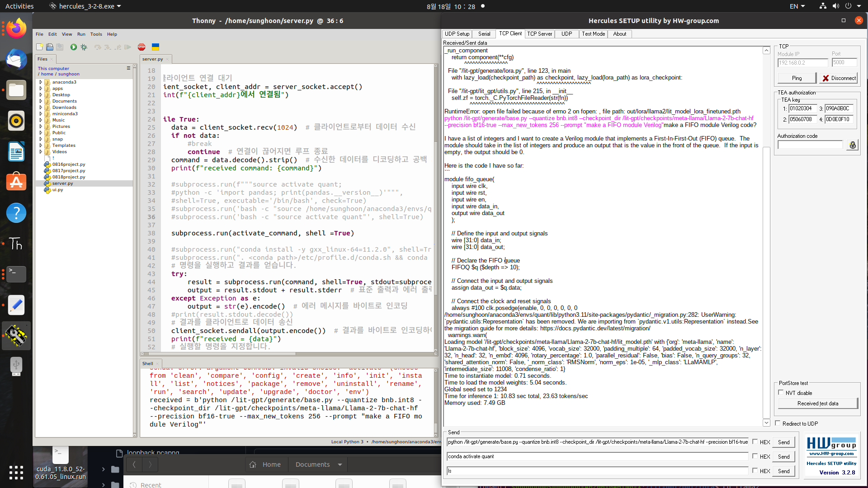Expand the Downloads folder in Files
Screen dimensions: 868x488
[x=41, y=108]
